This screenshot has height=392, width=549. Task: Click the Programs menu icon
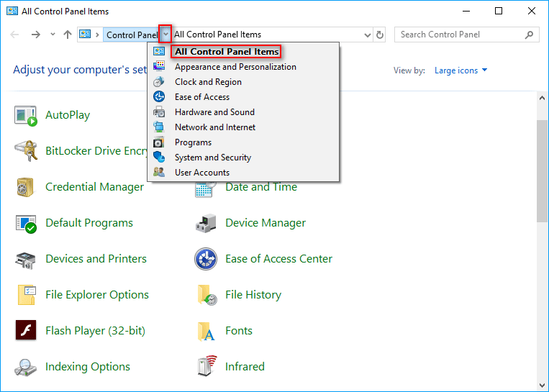pos(159,142)
